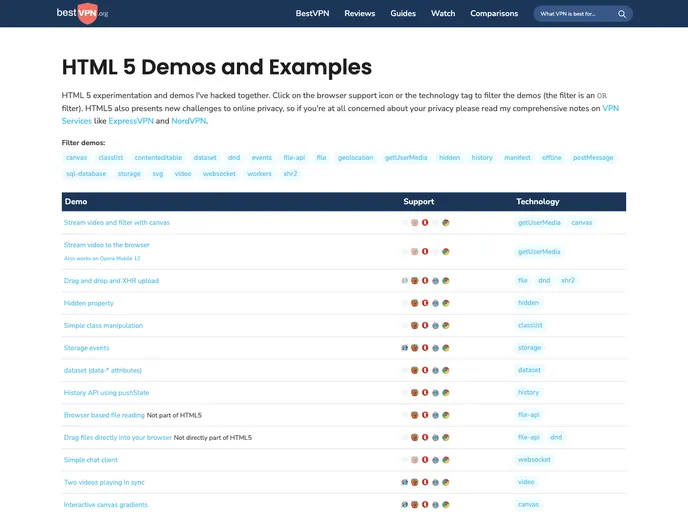688x512 pixels.
Task: Click Firefox icon in Two videos playing row
Action: pyautogui.click(x=415, y=482)
